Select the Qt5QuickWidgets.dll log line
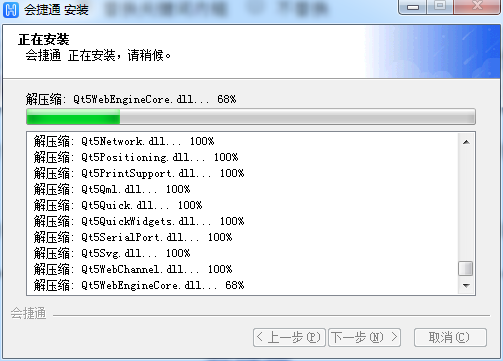The width and height of the screenshot is (503, 361). click(x=139, y=221)
